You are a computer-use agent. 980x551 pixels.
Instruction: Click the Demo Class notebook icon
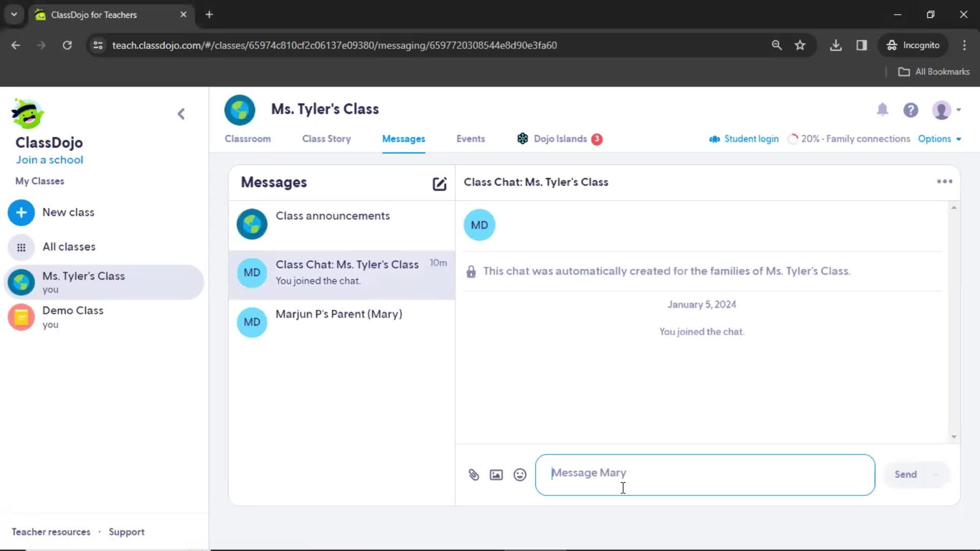(x=21, y=317)
